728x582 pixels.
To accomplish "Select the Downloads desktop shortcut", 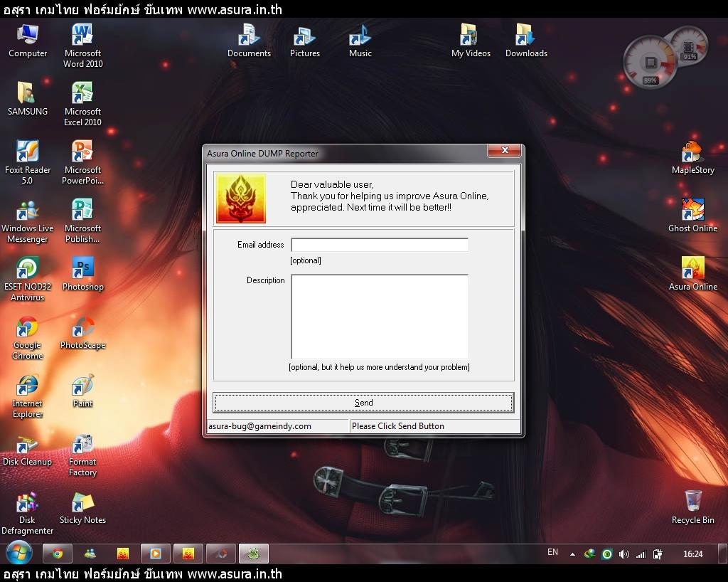I will tap(526, 41).
